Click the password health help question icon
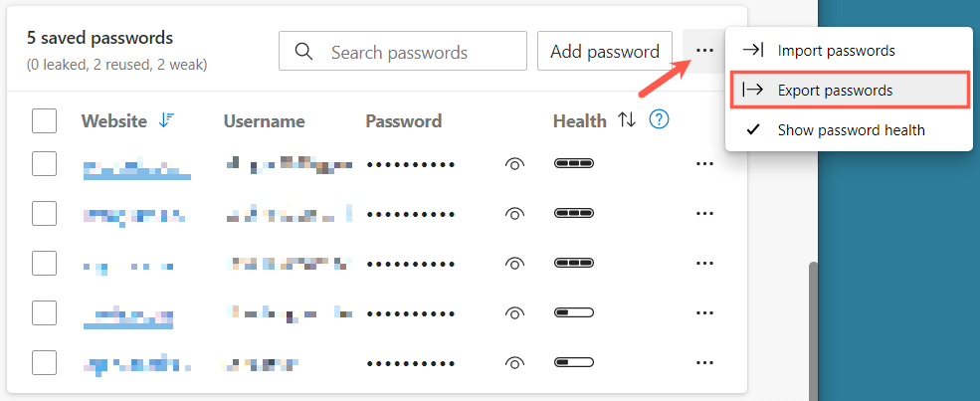The width and height of the screenshot is (980, 401). (659, 120)
